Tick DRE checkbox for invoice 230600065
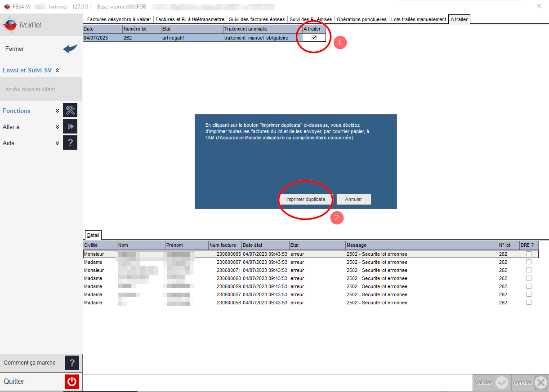 [x=529, y=254]
